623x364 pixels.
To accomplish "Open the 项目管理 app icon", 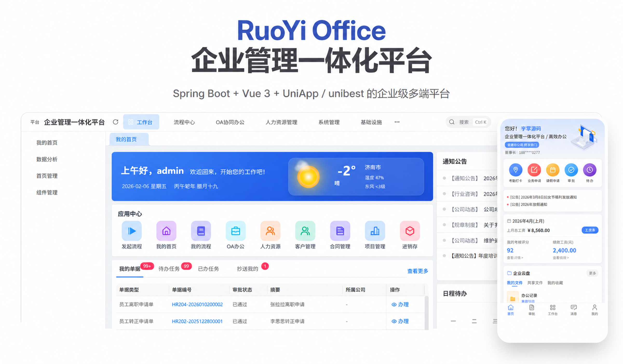I will pos(375,231).
